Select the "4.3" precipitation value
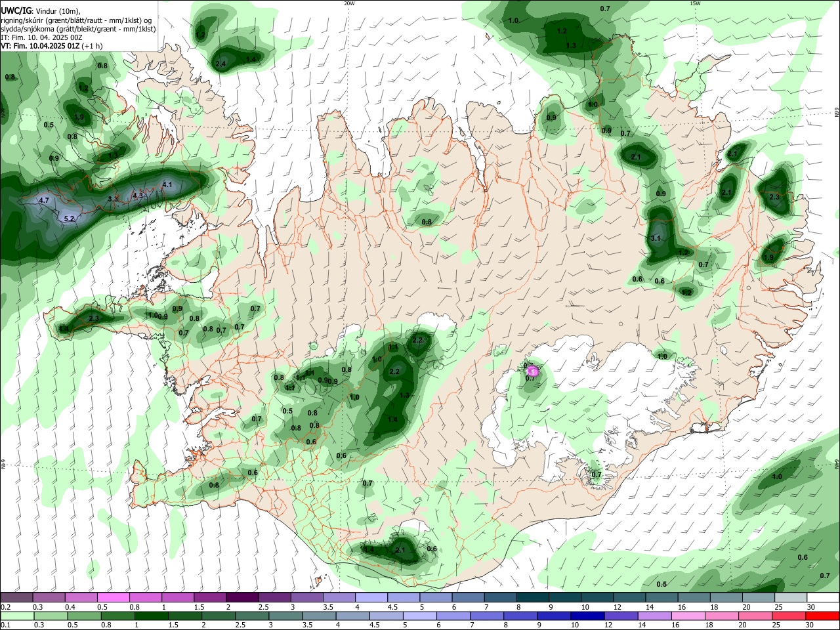This screenshot has width=840, height=630. click(138, 196)
